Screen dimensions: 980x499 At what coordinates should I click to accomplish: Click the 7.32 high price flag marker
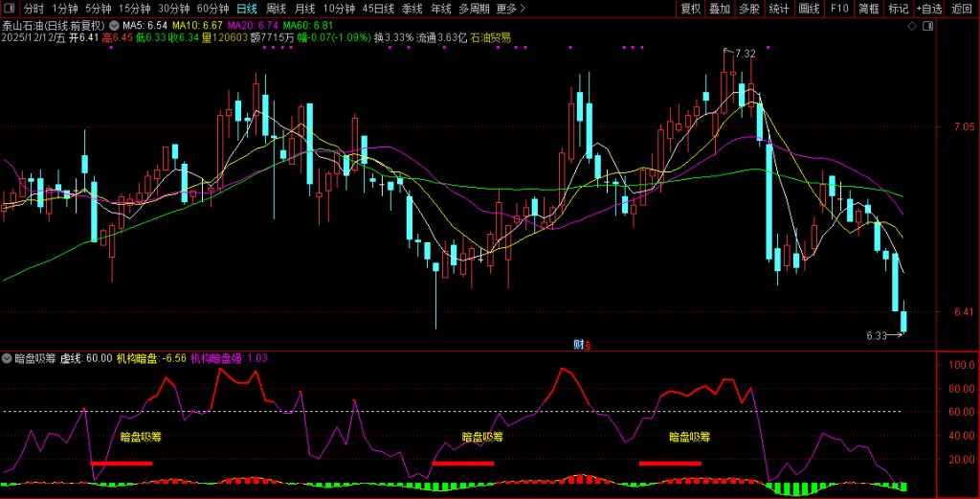[x=744, y=53]
